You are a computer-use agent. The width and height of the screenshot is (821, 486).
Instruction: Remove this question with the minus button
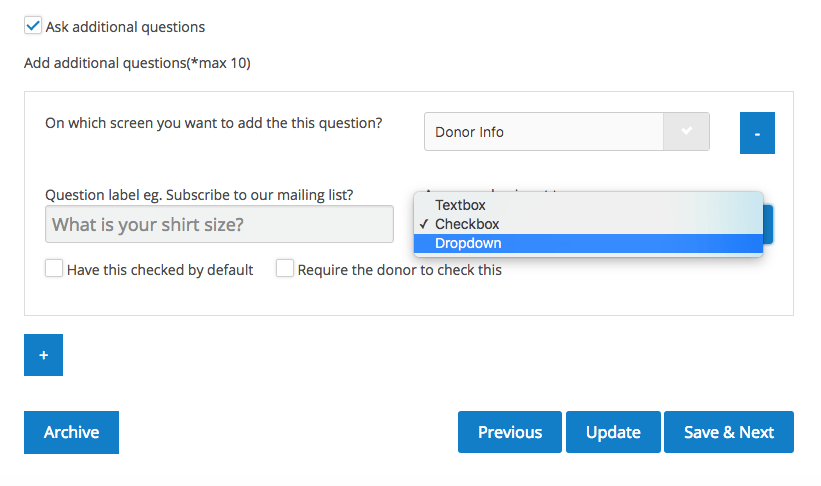click(757, 133)
